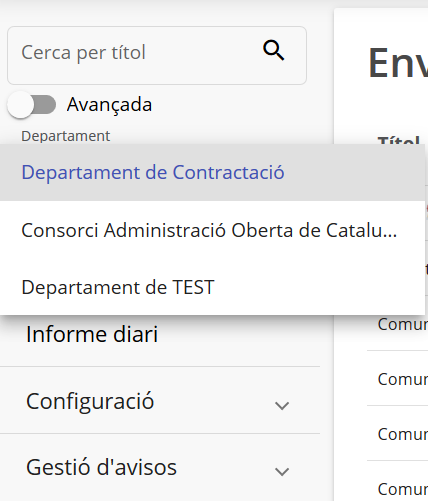
Task: Open the second Comun... table row
Action: 403,379
